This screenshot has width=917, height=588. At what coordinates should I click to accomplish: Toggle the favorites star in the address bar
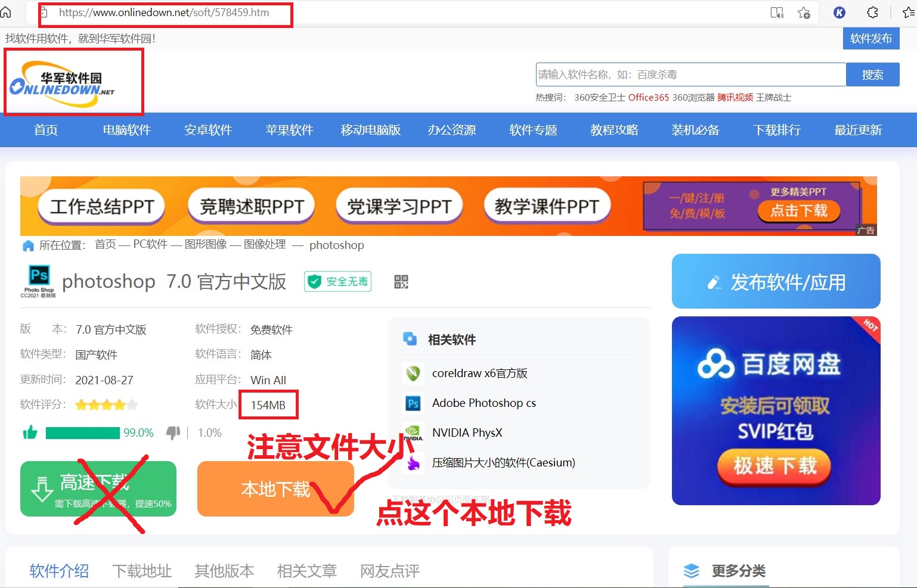click(803, 12)
